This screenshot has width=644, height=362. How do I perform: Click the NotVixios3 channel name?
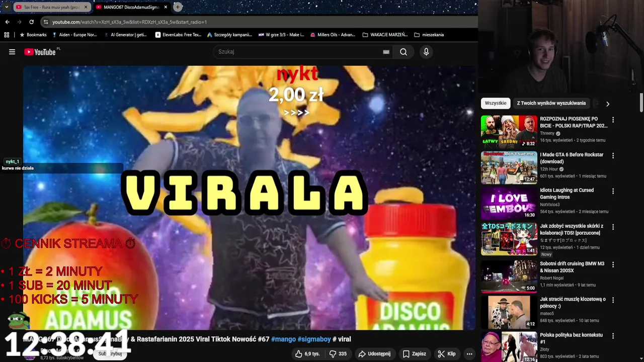pyautogui.click(x=551, y=205)
